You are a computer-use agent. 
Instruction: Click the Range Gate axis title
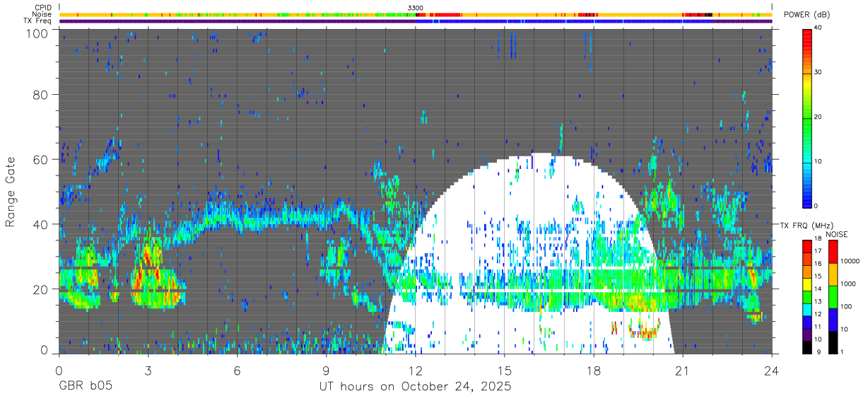pyautogui.click(x=11, y=192)
